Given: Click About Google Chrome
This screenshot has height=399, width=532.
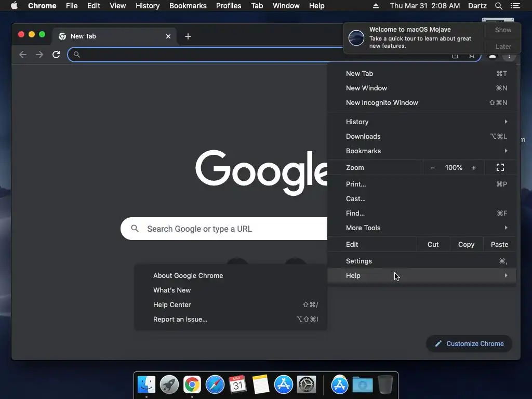Looking at the screenshot, I should point(231,276).
